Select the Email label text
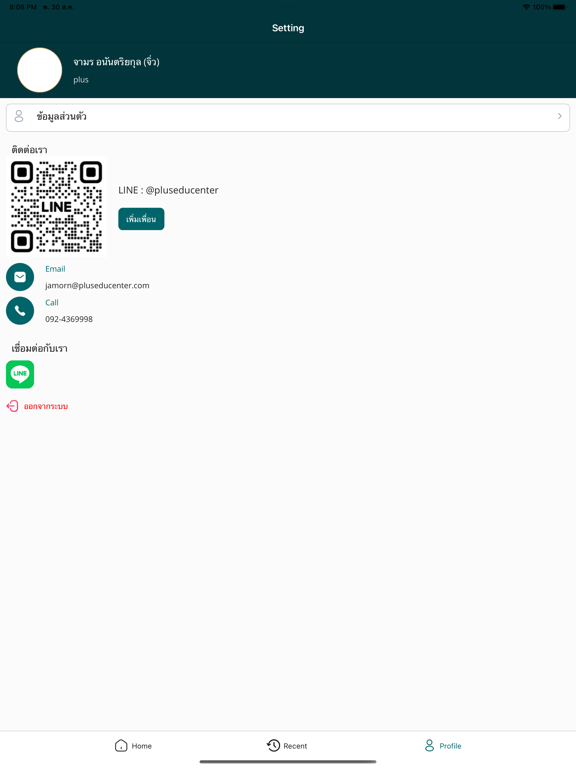Screen dimensions: 576x768 pyautogui.click(x=55, y=269)
